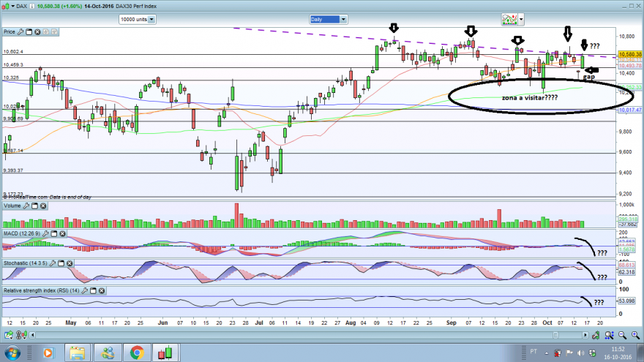
Task: Click the Price panel label
Action: tap(10, 31)
